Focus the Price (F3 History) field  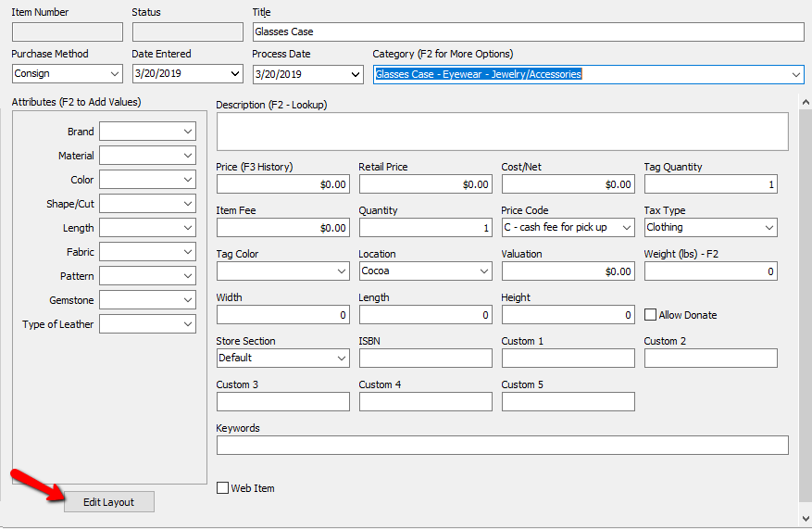pyautogui.click(x=282, y=184)
